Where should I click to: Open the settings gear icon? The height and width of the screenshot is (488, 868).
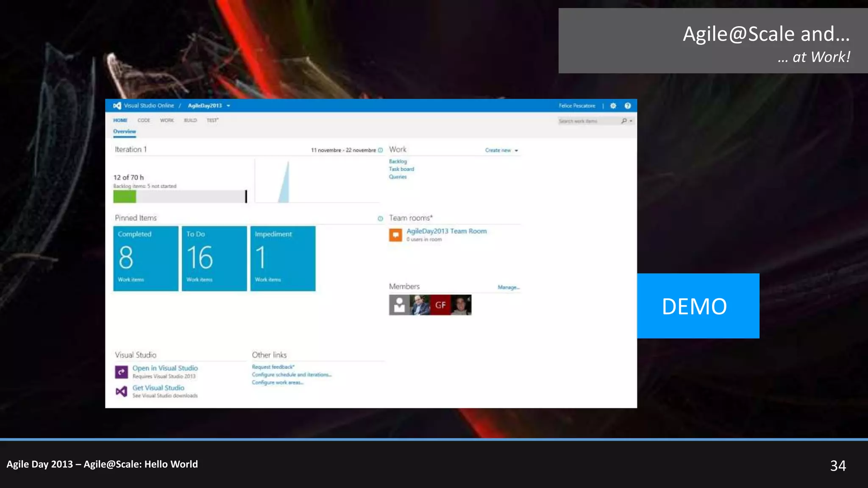[613, 106]
